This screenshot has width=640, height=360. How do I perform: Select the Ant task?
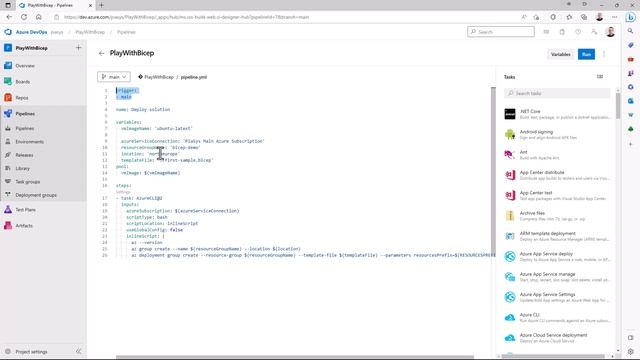[557, 155]
